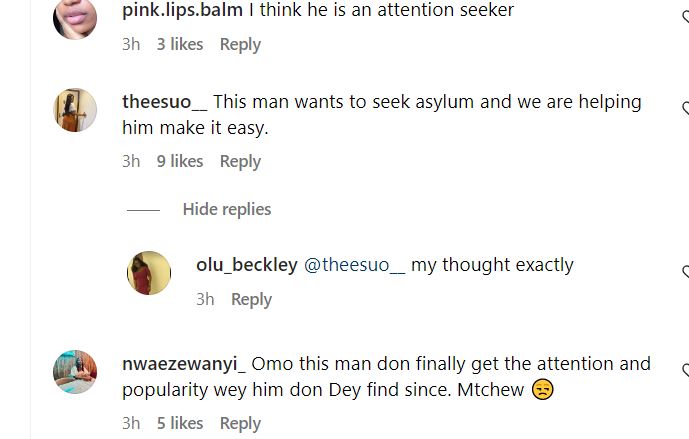See the 5 likes on nwaezewanyi_'s comment
This screenshot has width=689, height=439.
(180, 423)
